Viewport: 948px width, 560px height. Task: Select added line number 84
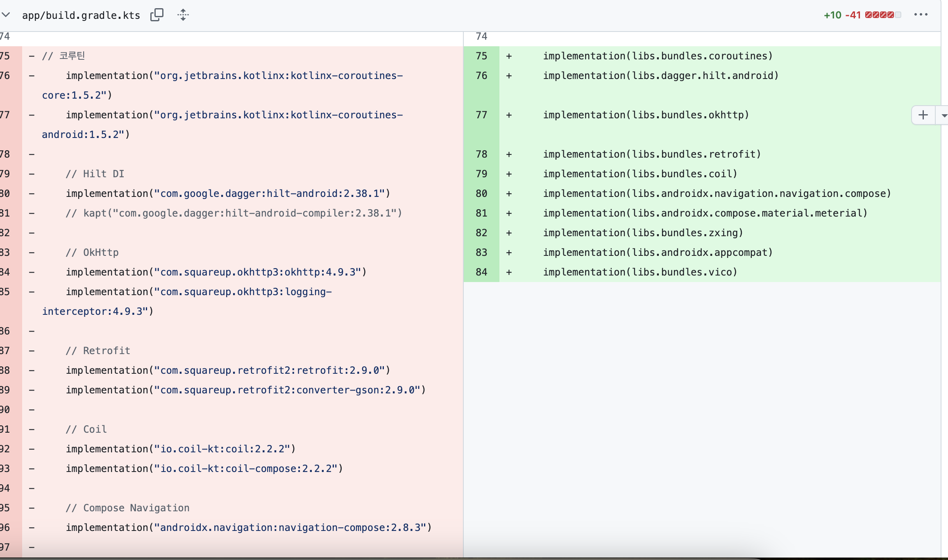click(481, 272)
